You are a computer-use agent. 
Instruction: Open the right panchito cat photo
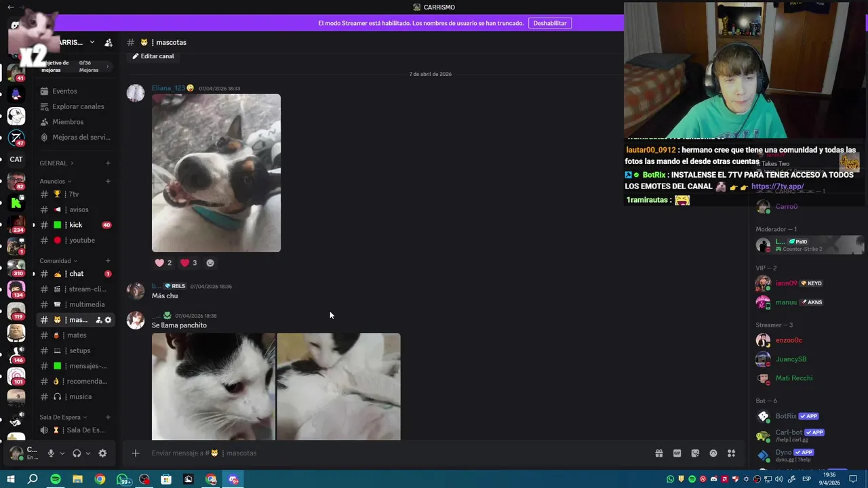click(x=339, y=386)
